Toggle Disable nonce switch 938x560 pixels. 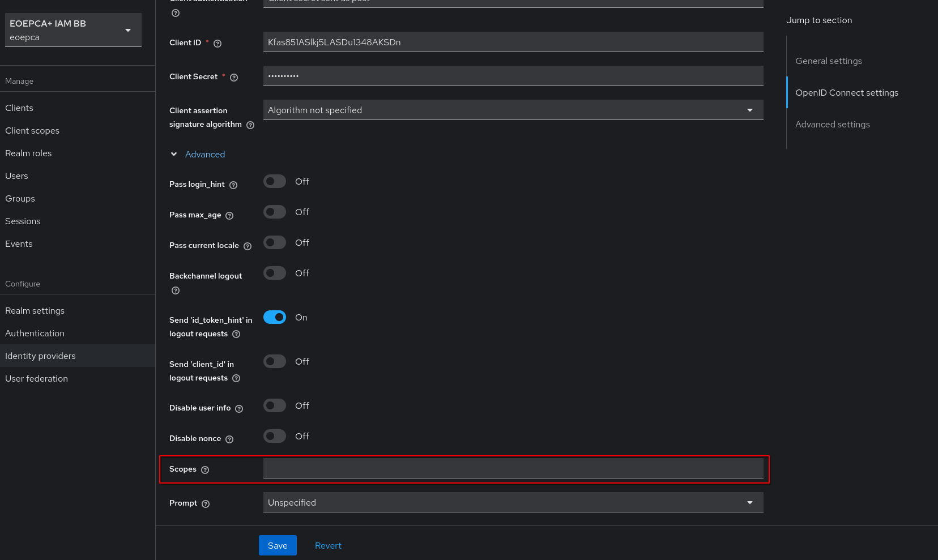[x=275, y=436]
